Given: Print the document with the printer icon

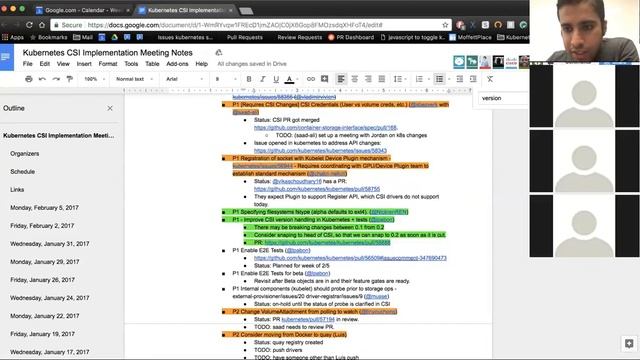Looking at the screenshot, I should tap(29, 79).
